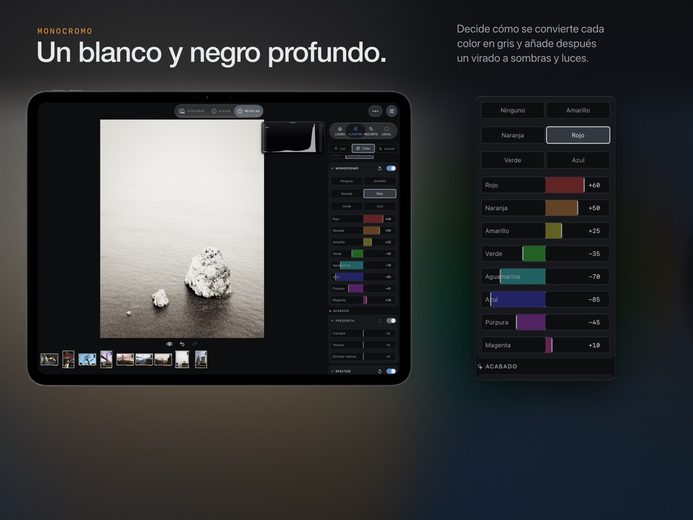Viewport: 693px width, 520px height.
Task: Select the Rojo filter on the iPad panel
Action: coord(380,194)
